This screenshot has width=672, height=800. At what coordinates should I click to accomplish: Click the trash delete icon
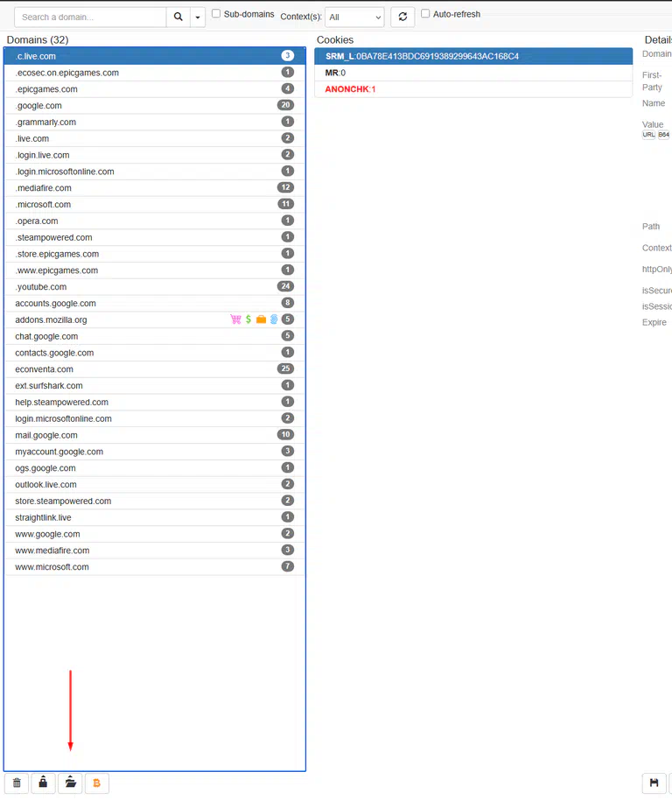point(17,782)
